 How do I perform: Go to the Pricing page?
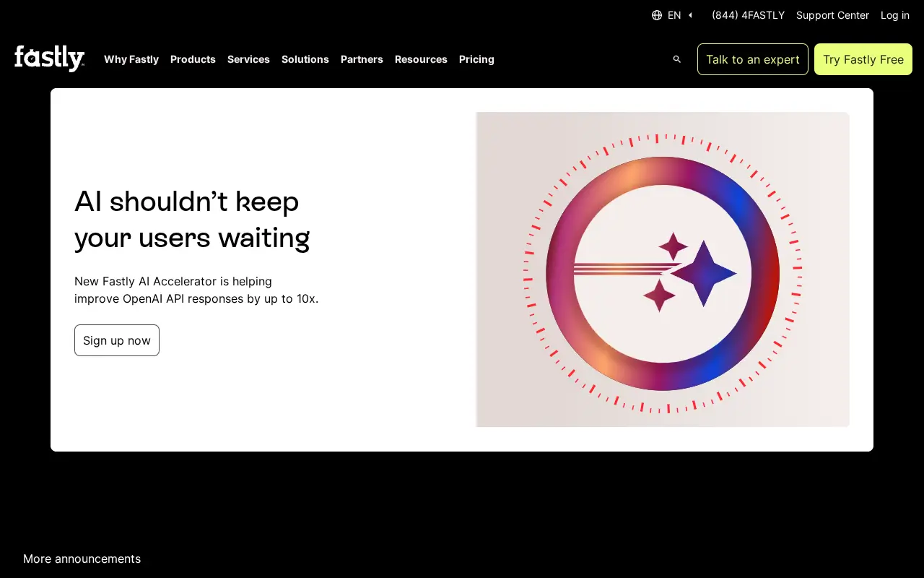476,59
